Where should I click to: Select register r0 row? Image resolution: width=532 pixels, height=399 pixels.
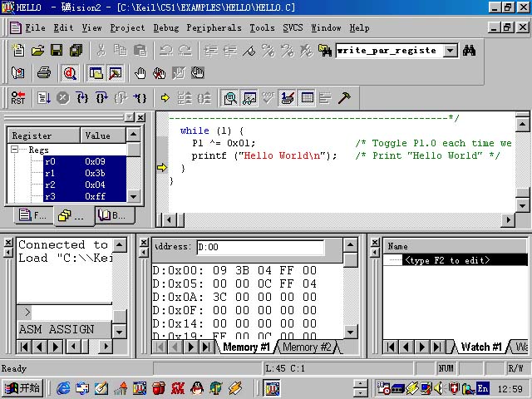85,161
